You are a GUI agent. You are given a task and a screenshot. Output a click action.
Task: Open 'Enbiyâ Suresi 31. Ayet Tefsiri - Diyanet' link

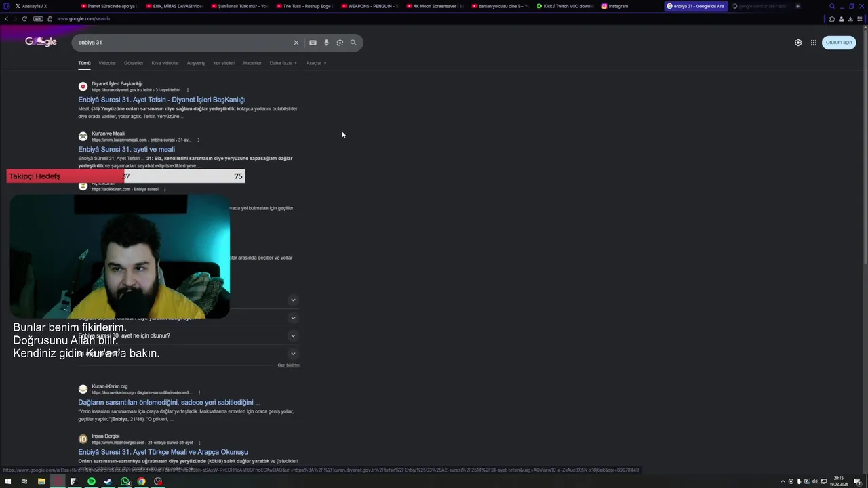(161, 100)
